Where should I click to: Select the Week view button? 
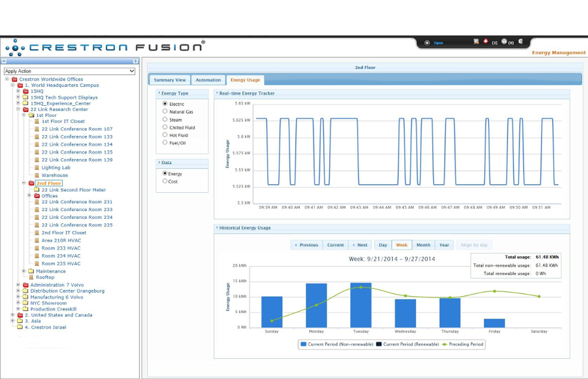(402, 245)
